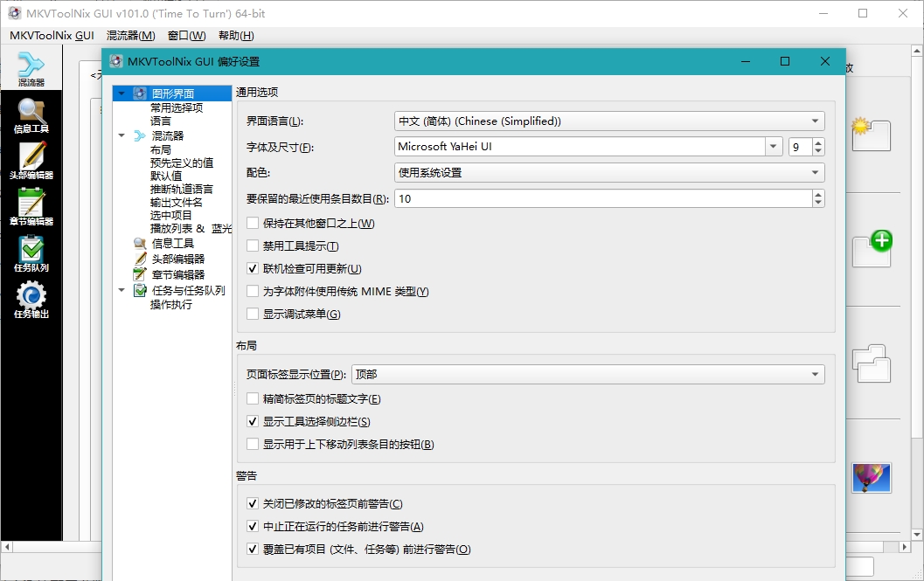
Task: Select 布局 under 混流器
Action: click(x=160, y=149)
